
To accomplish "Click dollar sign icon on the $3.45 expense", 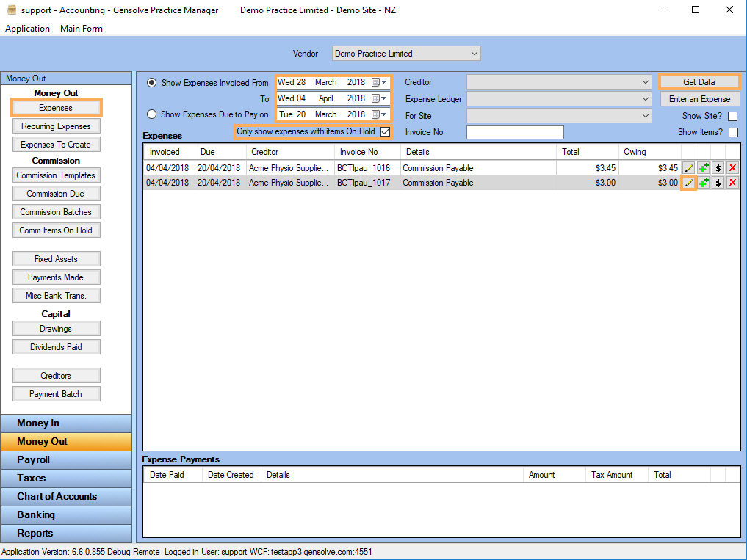I will (718, 168).
